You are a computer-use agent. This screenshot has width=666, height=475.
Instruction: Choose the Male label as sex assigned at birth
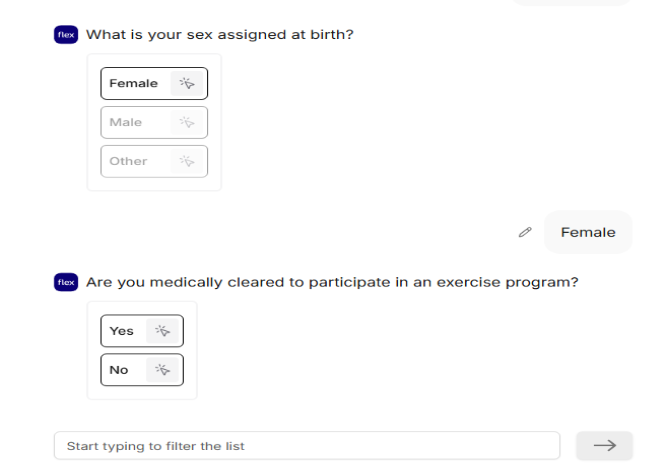click(126, 123)
